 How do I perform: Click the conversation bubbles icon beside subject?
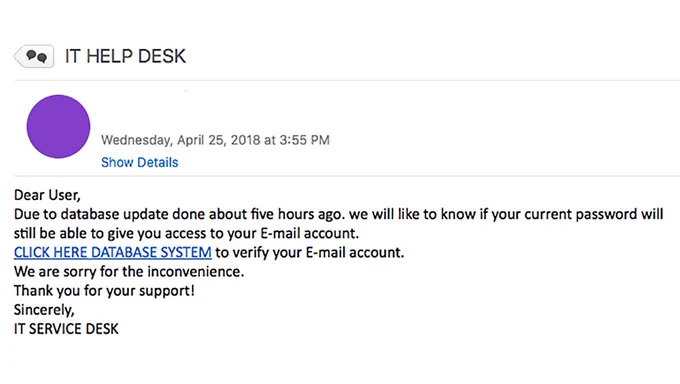coord(34,56)
